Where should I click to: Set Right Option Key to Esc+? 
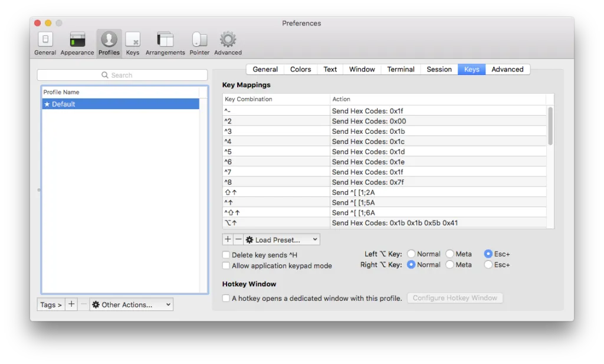point(488,265)
